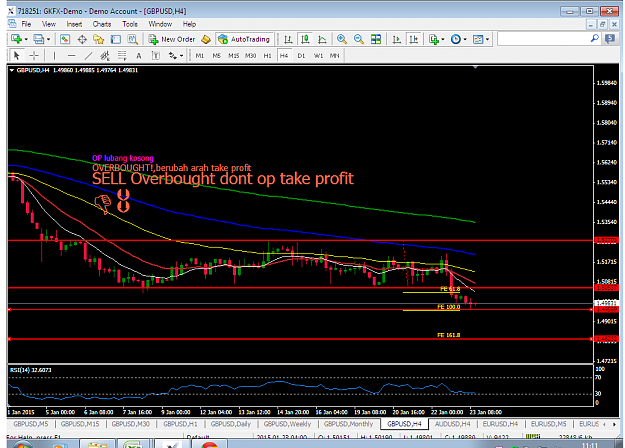Toggle the AutoTrading button
The width and height of the screenshot is (625, 448).
[245, 39]
